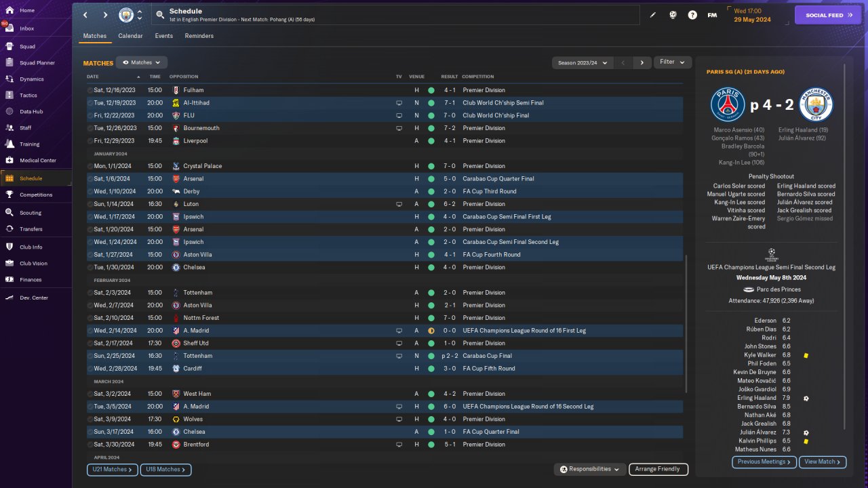Sort by the Competition column header
This screenshot has height=488, width=868.
478,77
